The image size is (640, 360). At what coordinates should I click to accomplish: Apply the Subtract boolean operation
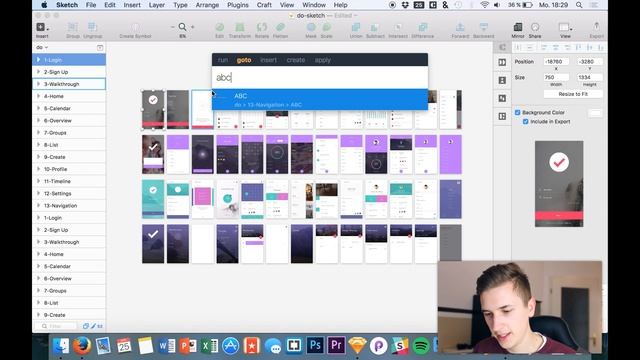click(x=375, y=27)
